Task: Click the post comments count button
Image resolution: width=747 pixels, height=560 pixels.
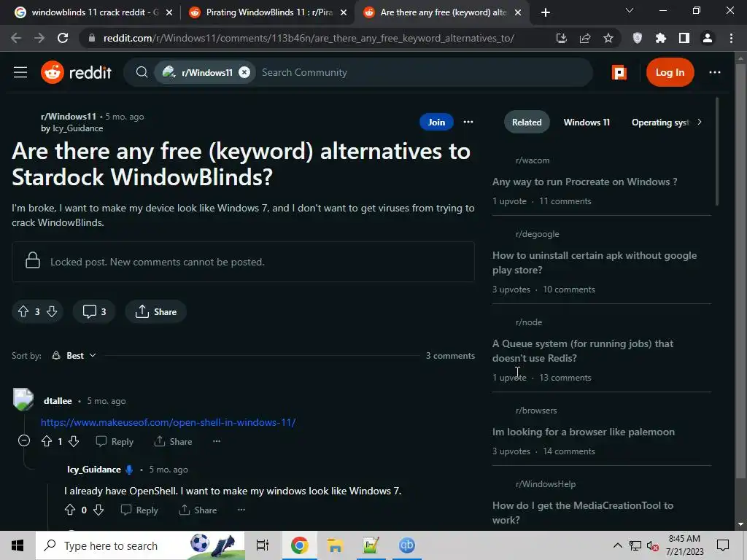Action: tap(94, 311)
